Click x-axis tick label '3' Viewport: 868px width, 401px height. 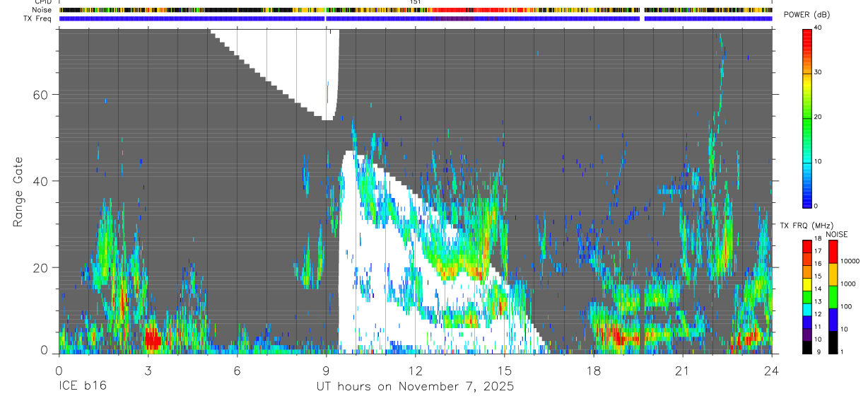[x=148, y=371]
